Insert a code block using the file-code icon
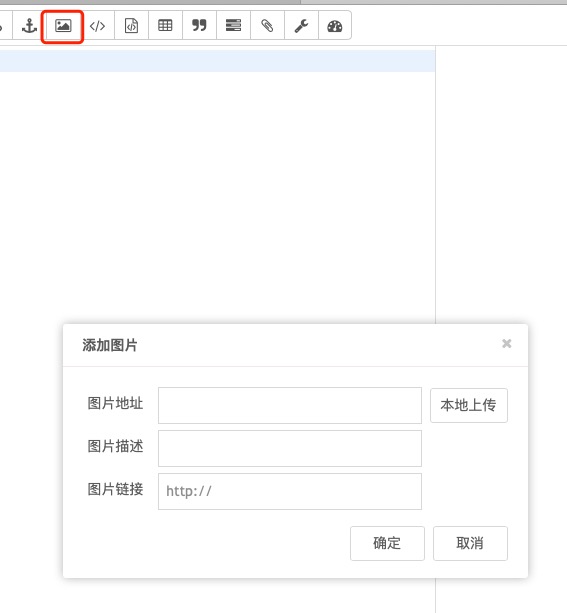The image size is (567, 613). click(x=131, y=26)
